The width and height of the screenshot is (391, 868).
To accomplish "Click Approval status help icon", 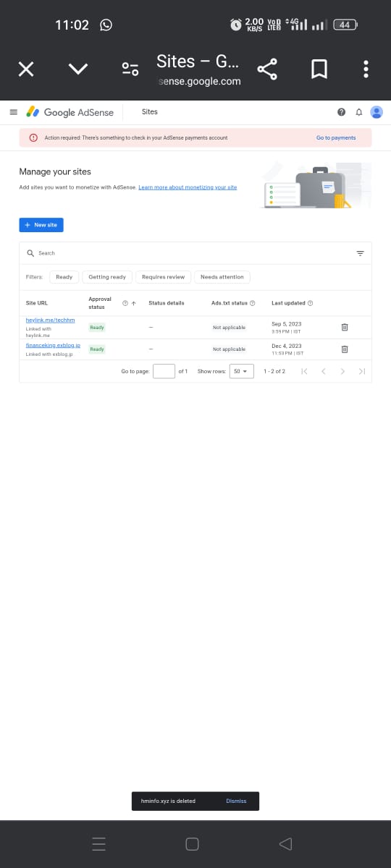I will (125, 303).
